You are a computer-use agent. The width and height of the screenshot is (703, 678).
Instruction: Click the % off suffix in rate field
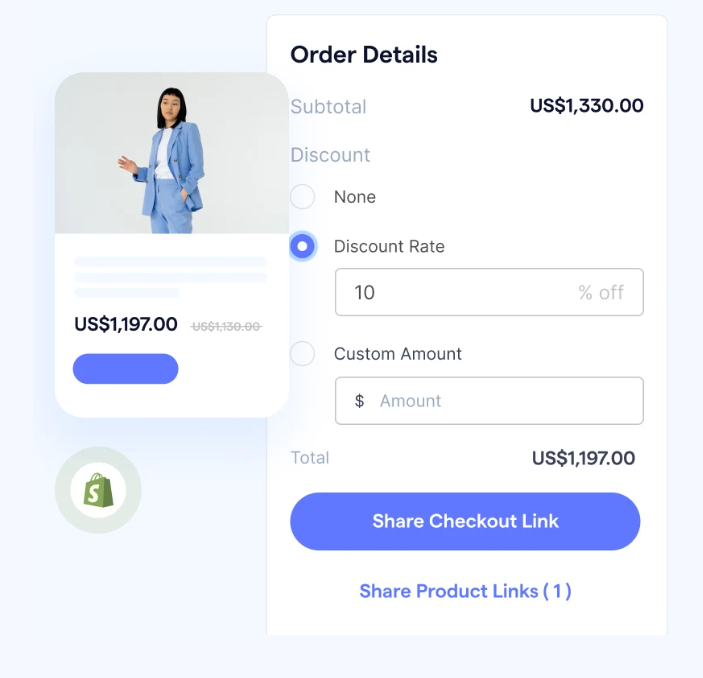(x=601, y=292)
